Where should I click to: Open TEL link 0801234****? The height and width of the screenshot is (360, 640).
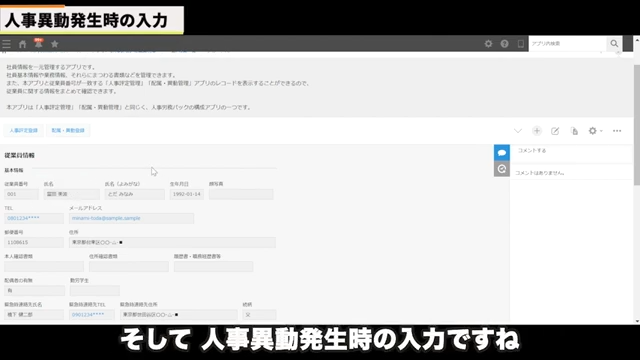(x=23, y=218)
